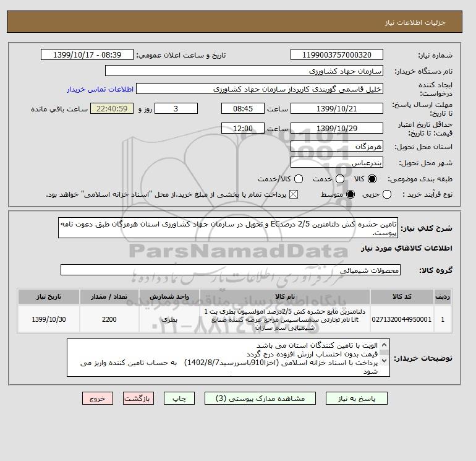
Task: Click scroll down arrow in توضیحات خریدار box
Action: (x=384, y=361)
